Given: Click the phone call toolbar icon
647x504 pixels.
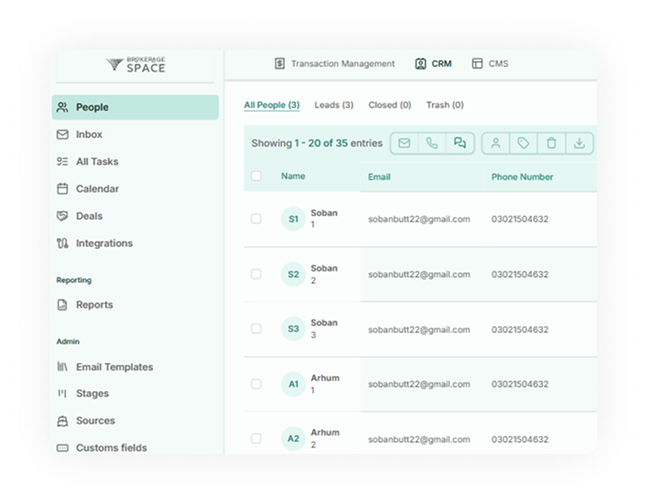Looking at the screenshot, I should pyautogui.click(x=432, y=143).
